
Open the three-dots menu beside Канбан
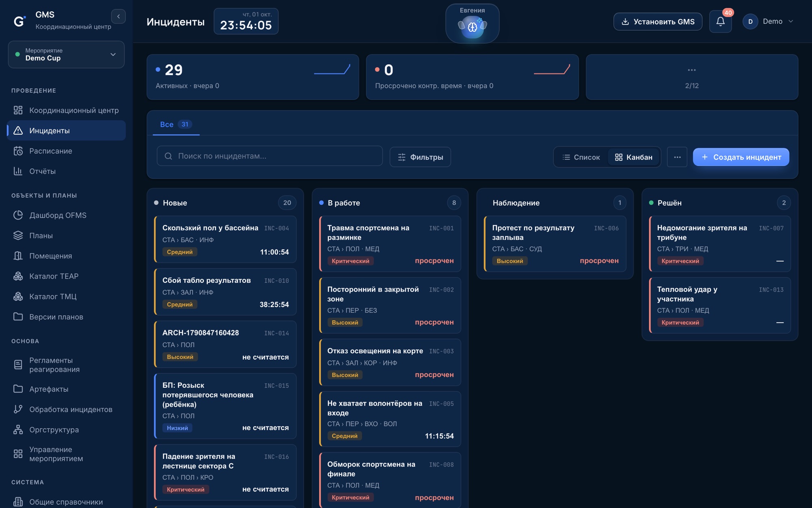point(677,157)
